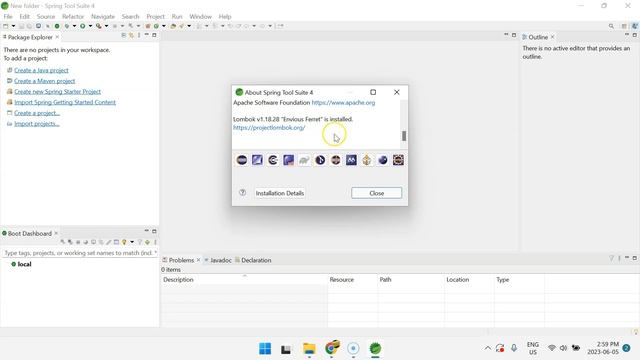
Task: Click the green Debug bug toolbar icon
Action: (67, 26)
